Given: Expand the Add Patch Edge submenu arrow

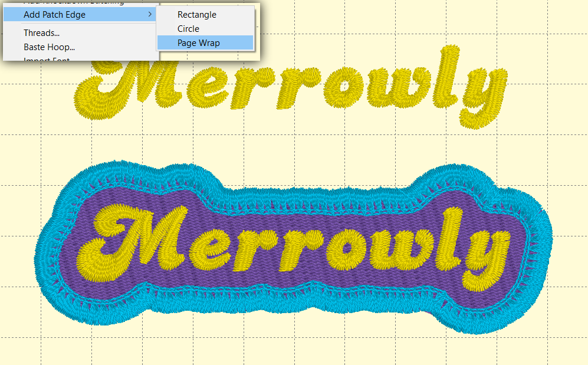Looking at the screenshot, I should [150, 15].
